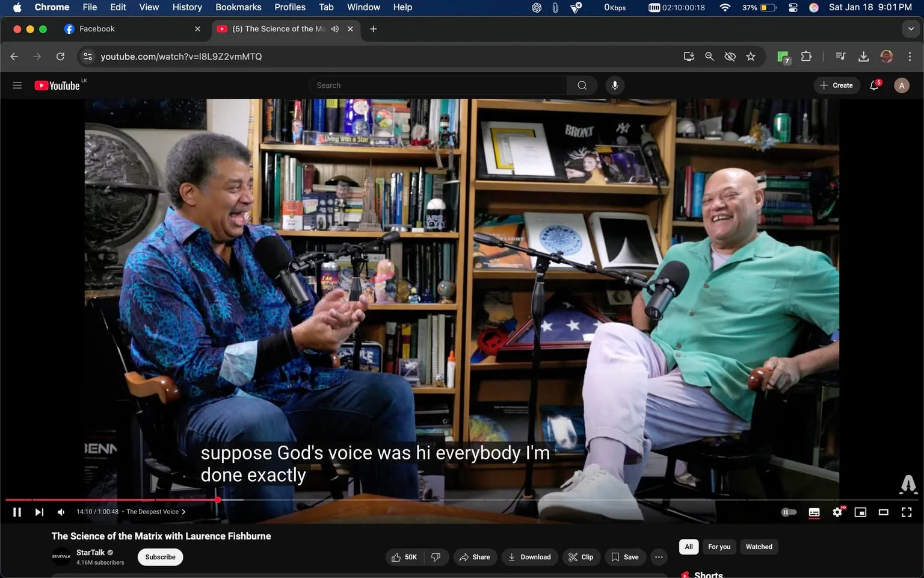Viewport: 924px width, 578px height.
Task: Open more actions three-dot menu
Action: pyautogui.click(x=659, y=557)
